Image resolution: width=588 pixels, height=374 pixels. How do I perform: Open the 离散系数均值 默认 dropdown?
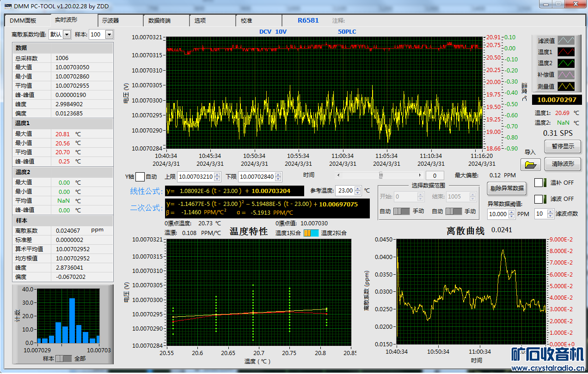[66, 35]
